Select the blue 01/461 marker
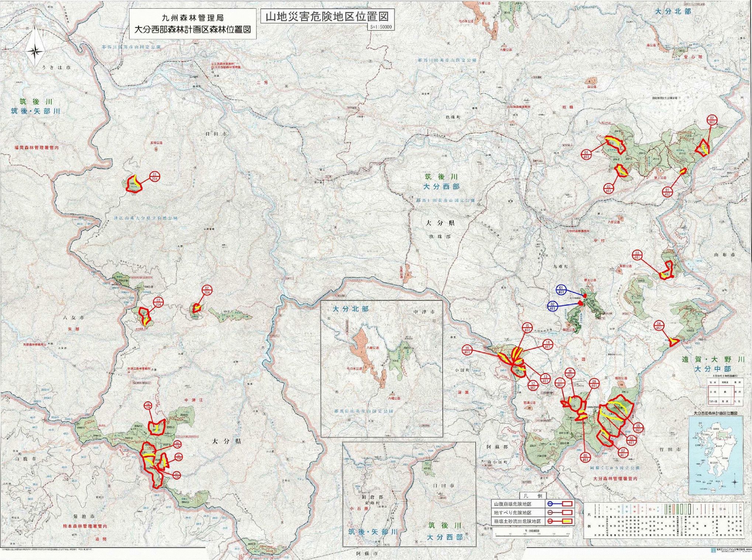The height and width of the screenshot is (560, 752). pyautogui.click(x=561, y=290)
